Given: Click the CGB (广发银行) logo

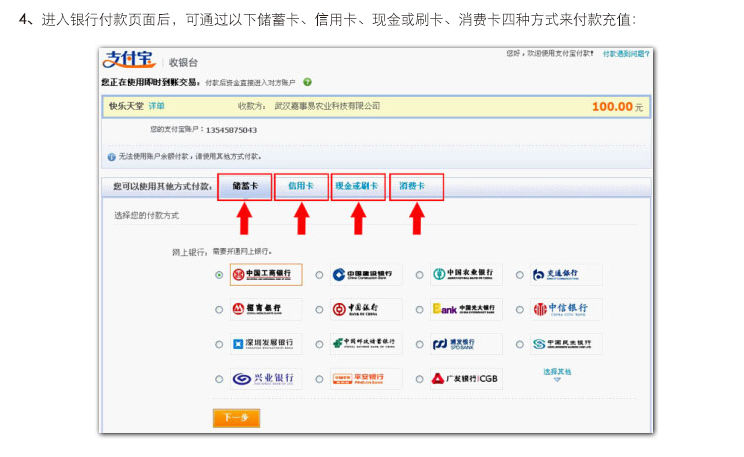Looking at the screenshot, I should [x=467, y=379].
